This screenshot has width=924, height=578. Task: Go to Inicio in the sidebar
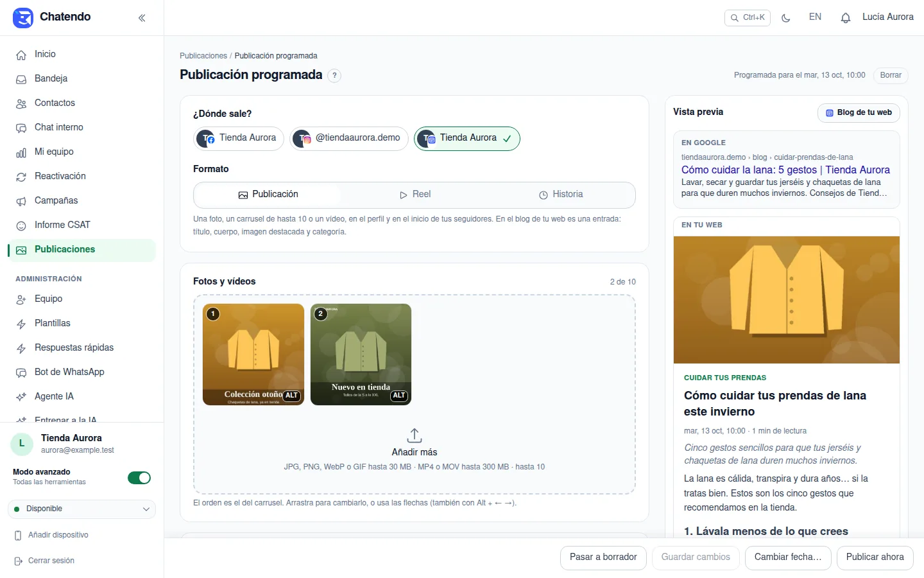(82, 55)
